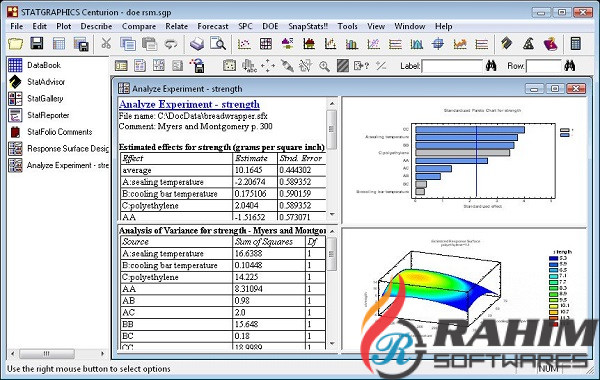The width and height of the screenshot is (600, 380).
Task: Click the jitter points icon in analysis toolbar
Action: coord(268,66)
